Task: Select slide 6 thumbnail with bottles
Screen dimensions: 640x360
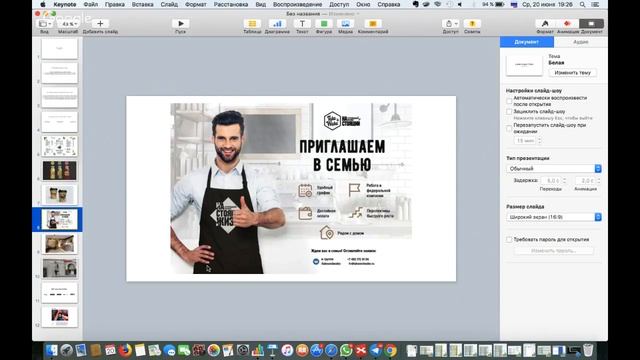Action: pos(59,170)
